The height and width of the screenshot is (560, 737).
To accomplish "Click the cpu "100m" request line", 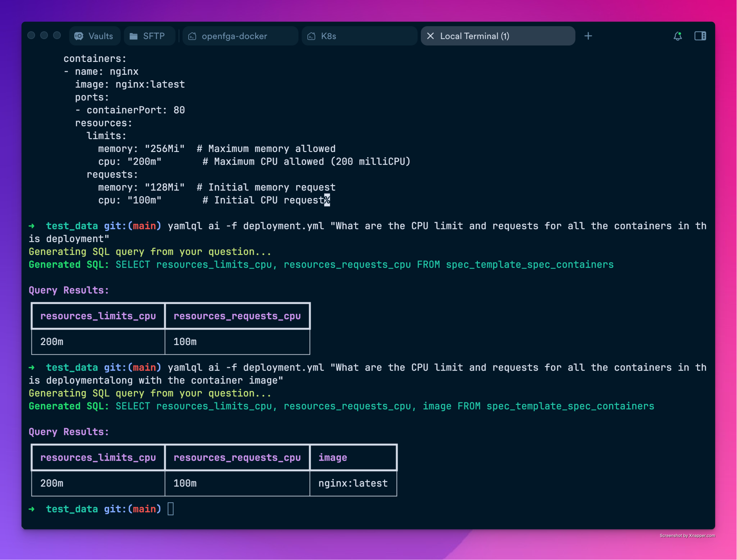I will point(214,200).
